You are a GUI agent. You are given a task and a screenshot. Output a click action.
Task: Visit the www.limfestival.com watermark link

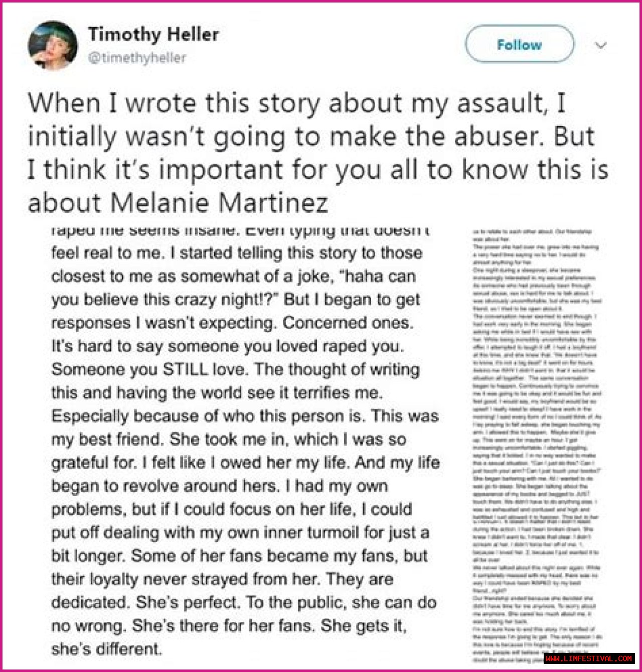589,658
